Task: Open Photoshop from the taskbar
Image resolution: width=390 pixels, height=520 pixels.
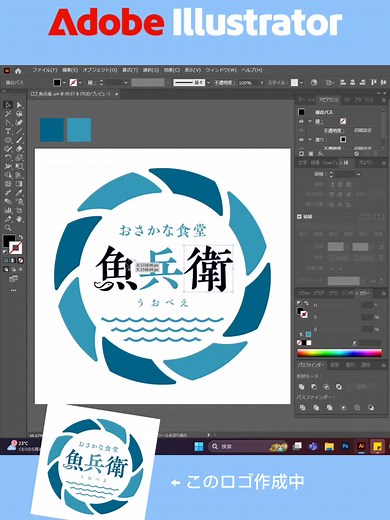Action: 345,446
